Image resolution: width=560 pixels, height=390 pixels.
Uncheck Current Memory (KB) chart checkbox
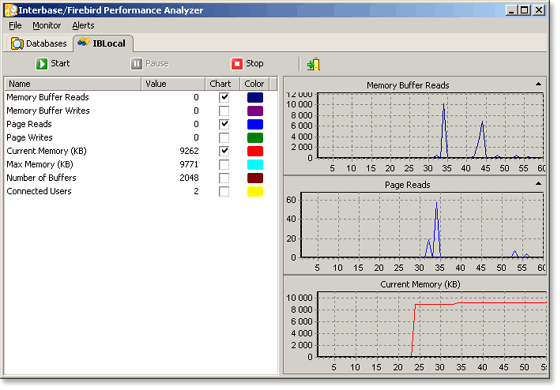click(x=224, y=151)
